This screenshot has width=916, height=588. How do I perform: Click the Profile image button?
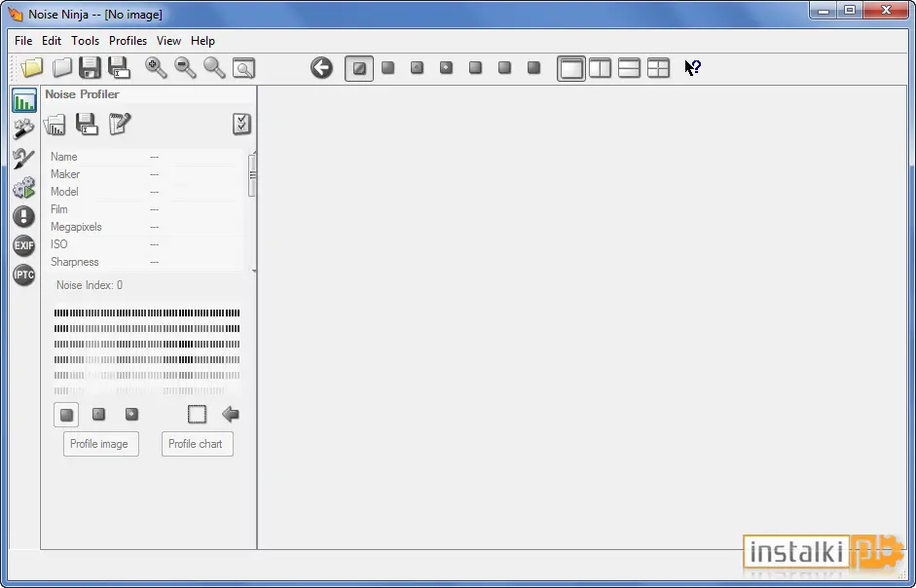click(100, 444)
